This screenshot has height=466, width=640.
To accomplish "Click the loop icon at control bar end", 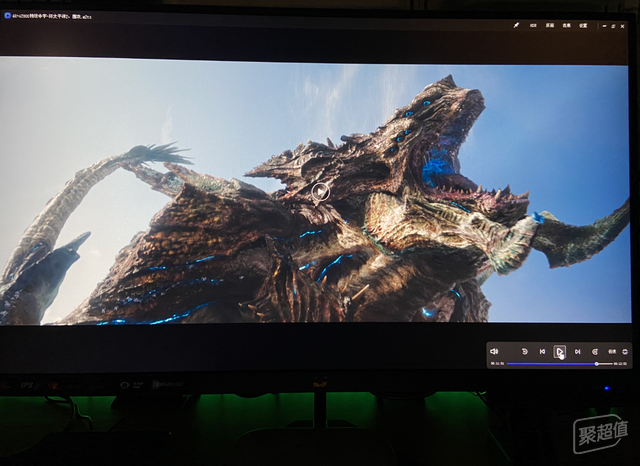I will tap(624, 351).
